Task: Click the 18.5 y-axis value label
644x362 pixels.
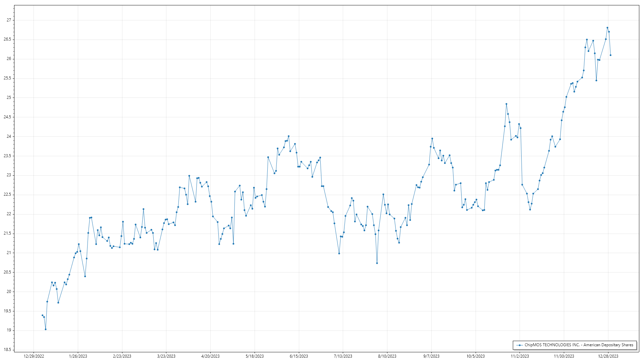Action: click(x=7, y=350)
